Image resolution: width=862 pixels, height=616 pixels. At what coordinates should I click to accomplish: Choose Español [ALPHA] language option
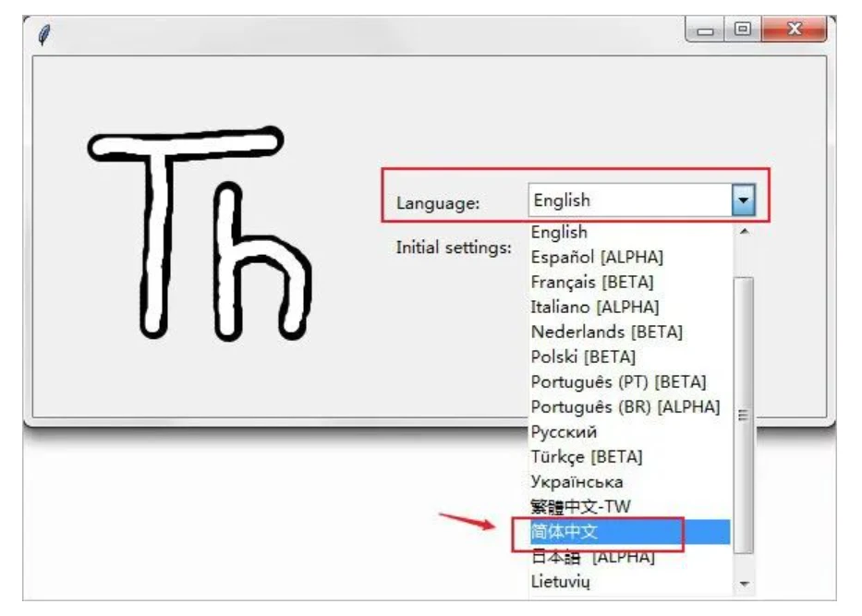pyautogui.click(x=597, y=257)
